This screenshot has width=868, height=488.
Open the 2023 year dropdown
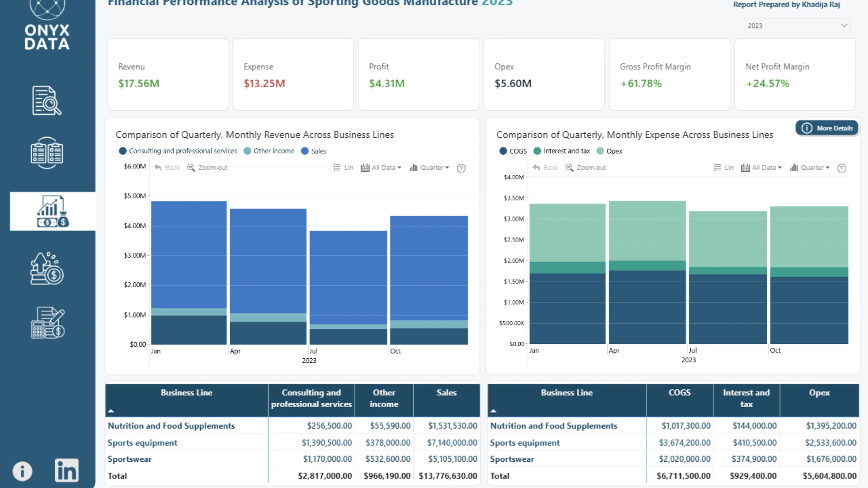(797, 26)
